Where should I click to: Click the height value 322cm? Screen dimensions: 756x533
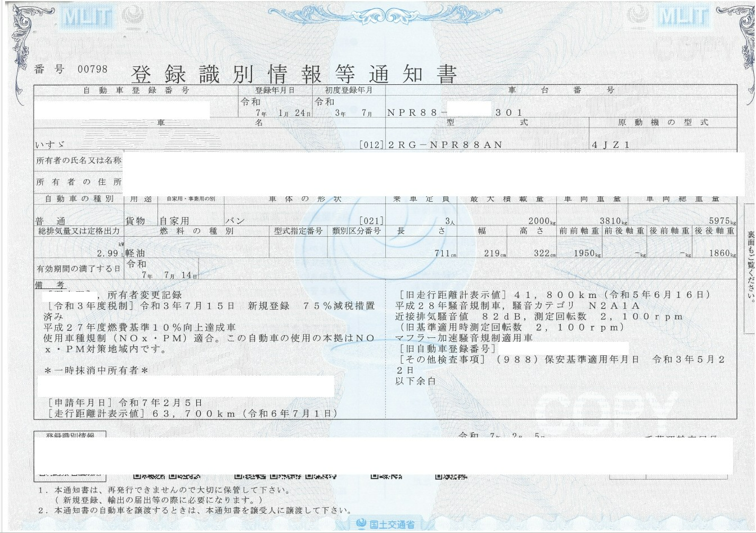(x=545, y=254)
